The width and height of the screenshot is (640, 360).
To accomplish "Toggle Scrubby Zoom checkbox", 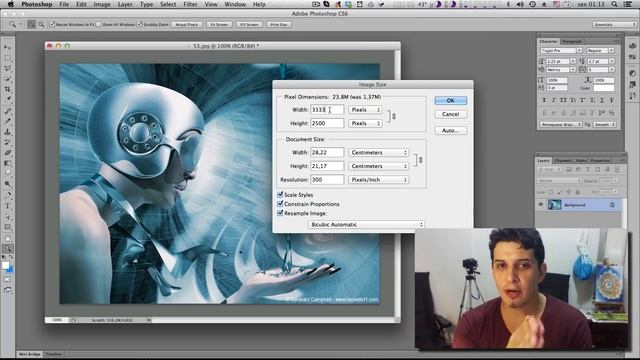I will (139, 24).
